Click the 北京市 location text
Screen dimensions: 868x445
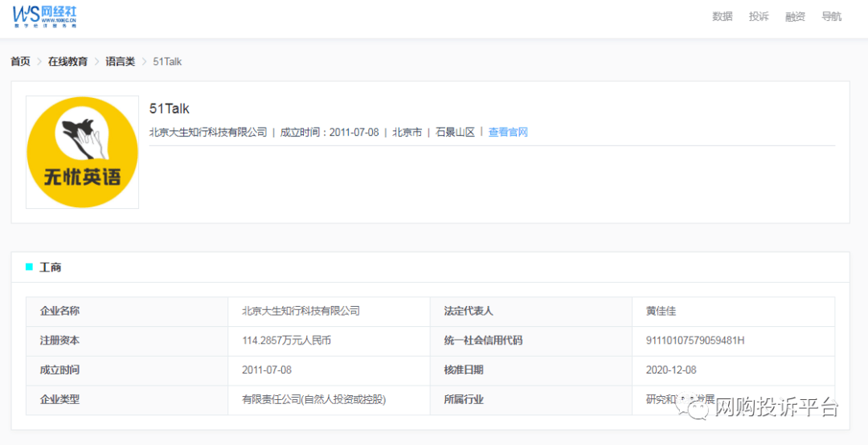[x=407, y=132]
